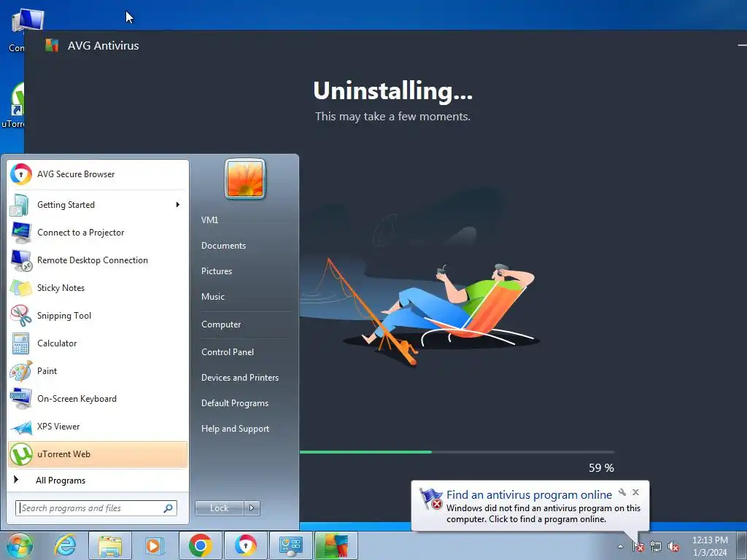The width and height of the screenshot is (747, 560).
Task: Open Devices and Printers
Action: click(x=239, y=378)
